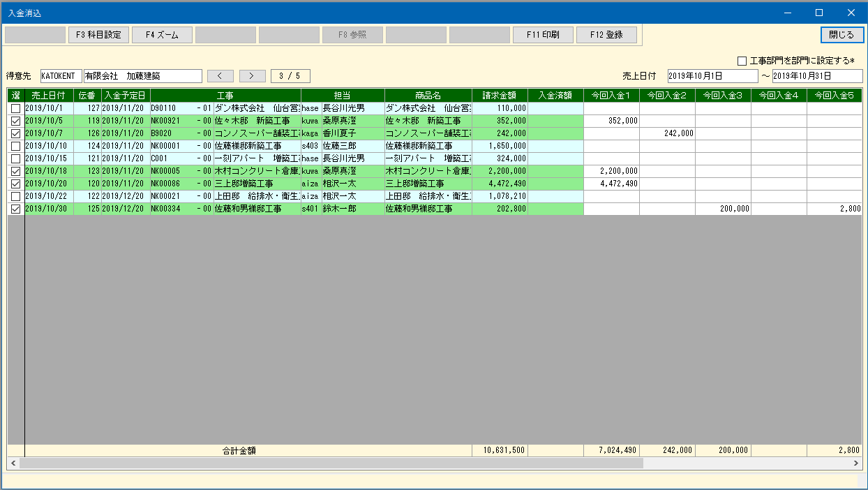Uncheck the 2019/10/30 row selection box
Image resolution: width=868 pixels, height=490 pixels.
coord(15,209)
